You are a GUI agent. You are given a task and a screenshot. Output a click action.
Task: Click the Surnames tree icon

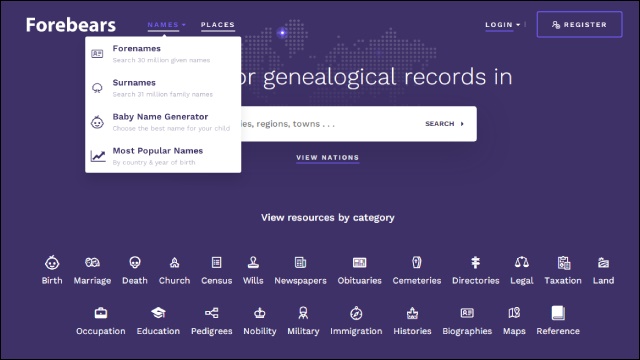pyautogui.click(x=97, y=88)
